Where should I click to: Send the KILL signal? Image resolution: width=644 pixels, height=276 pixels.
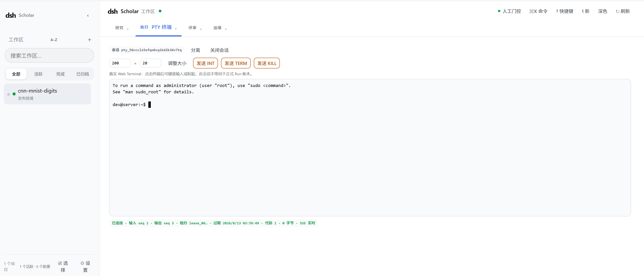267,63
